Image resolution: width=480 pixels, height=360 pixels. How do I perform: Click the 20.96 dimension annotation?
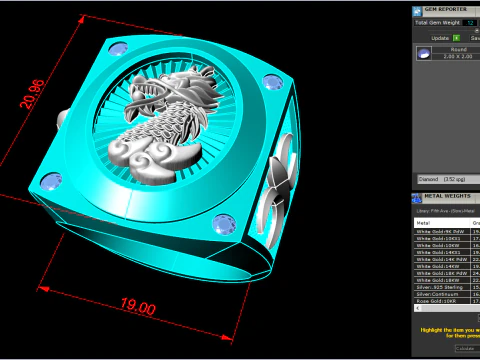(32, 94)
